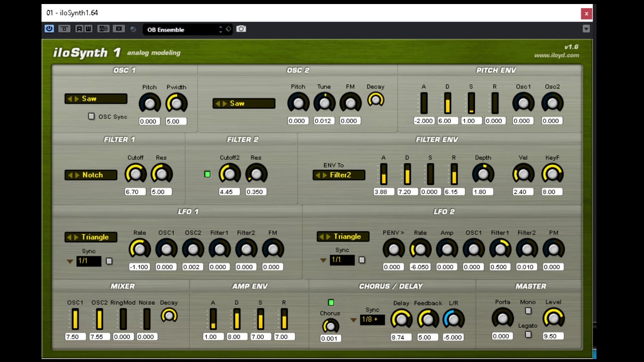Screen dimensions: 644x362
Task: Enable the LFO 2 Sync checkbox
Action: [x=362, y=260]
